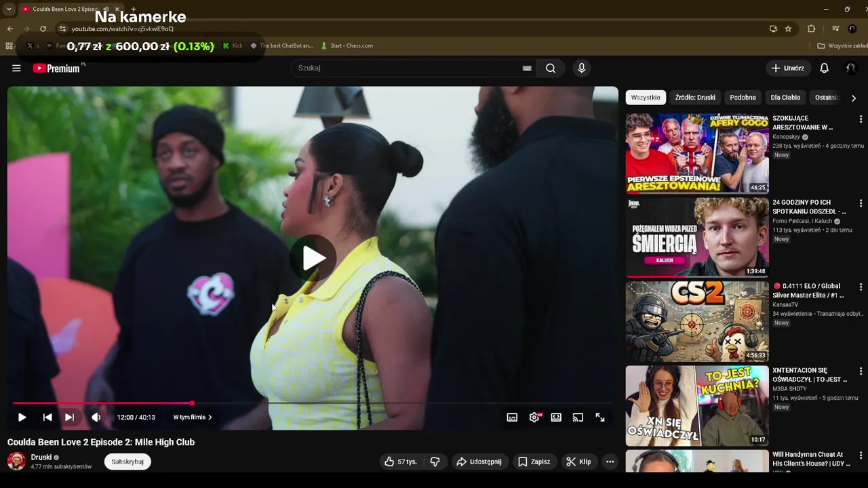Image resolution: width=868 pixels, height=488 pixels.
Task: Expand the 'W tym filmie' chapter panel
Action: tap(193, 418)
